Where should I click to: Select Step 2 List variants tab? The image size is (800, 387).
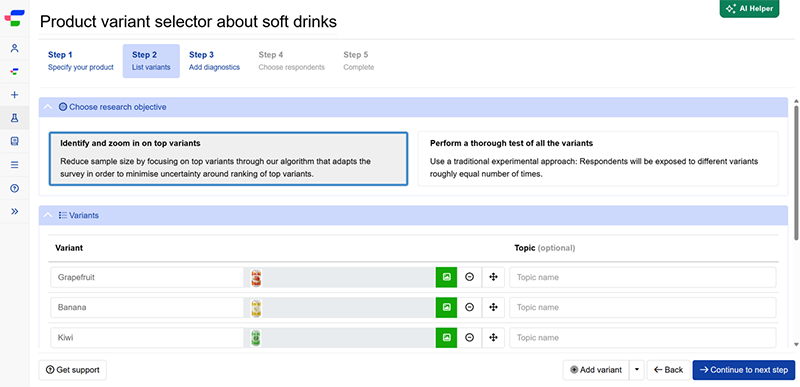click(151, 61)
